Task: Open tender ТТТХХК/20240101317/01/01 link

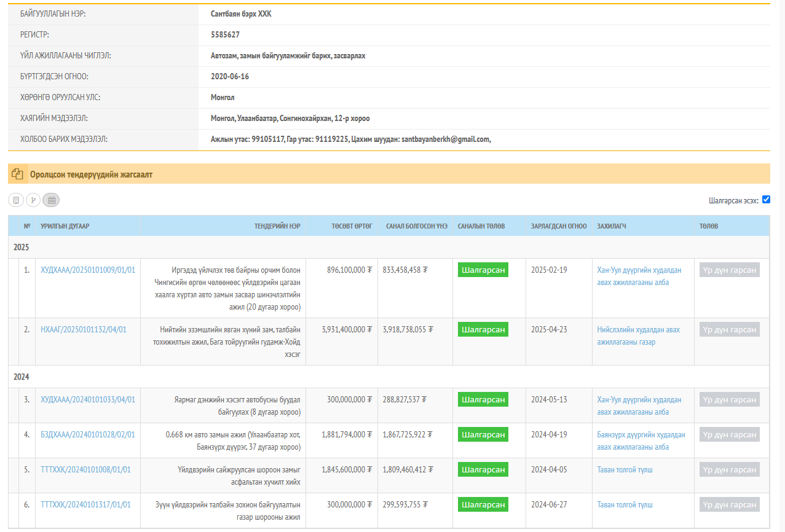Action: (x=85, y=504)
